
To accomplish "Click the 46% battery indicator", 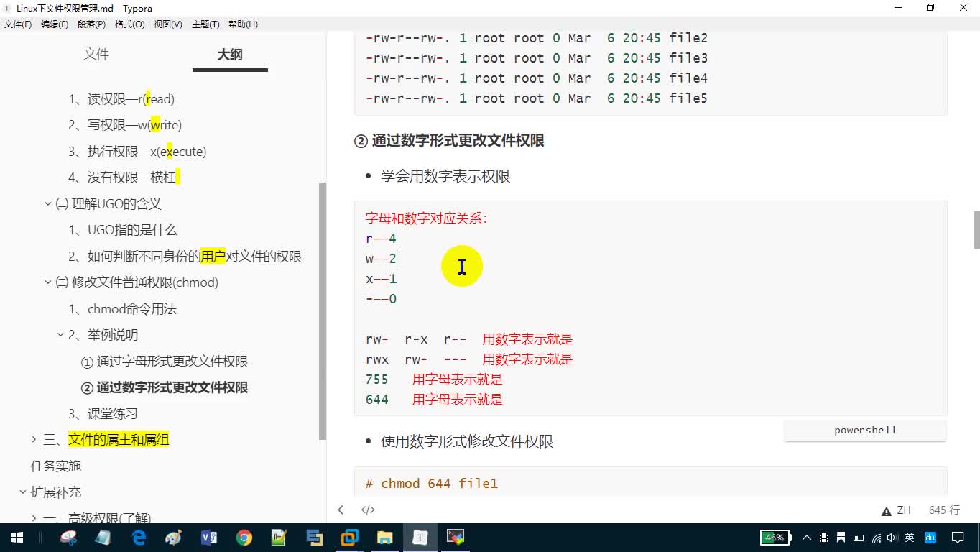I will (x=775, y=538).
